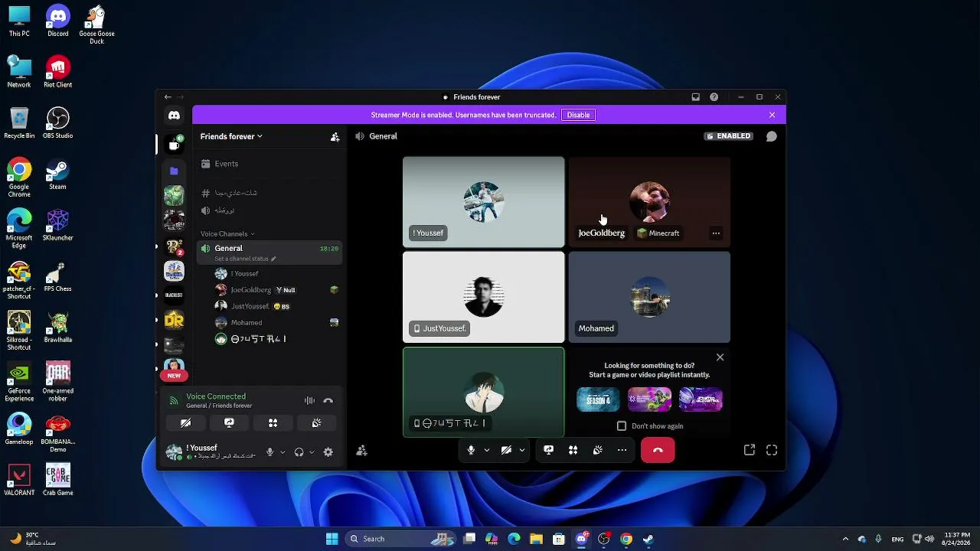Image resolution: width=980 pixels, height=551 pixels.
Task: Share your screen from the sidebar voice panel
Action: tap(229, 423)
